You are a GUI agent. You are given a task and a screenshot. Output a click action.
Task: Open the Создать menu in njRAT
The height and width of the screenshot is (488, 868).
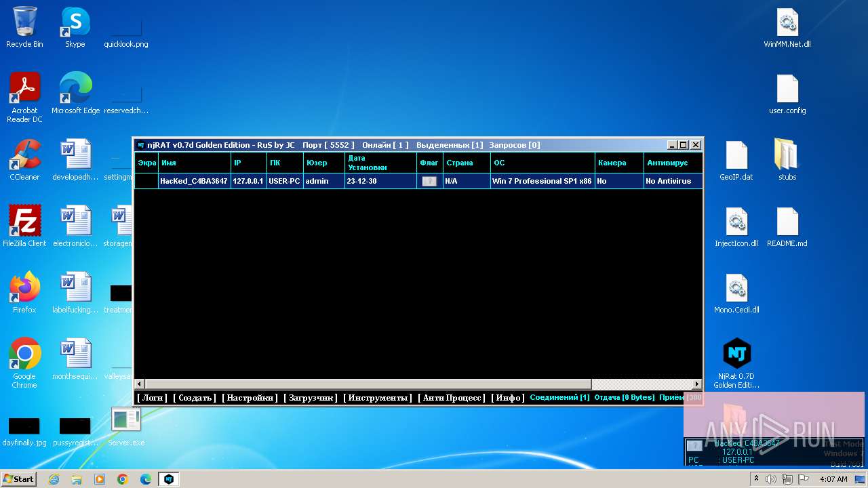(x=195, y=398)
